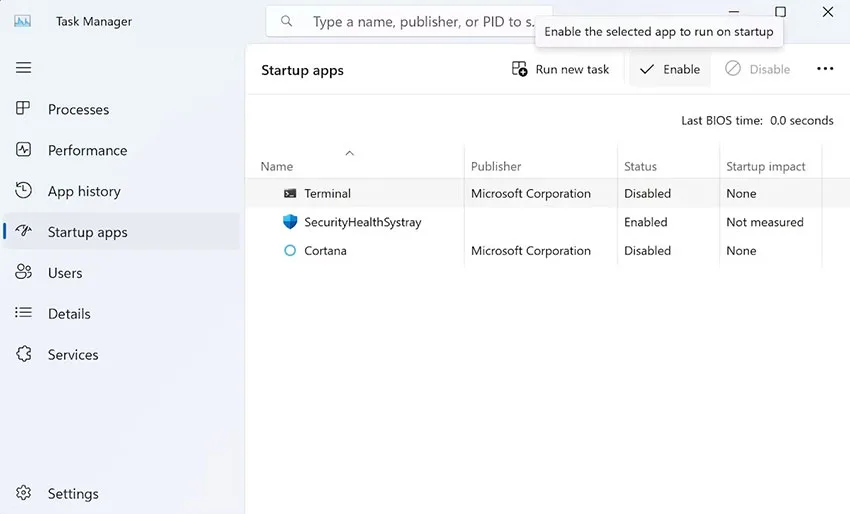Open the Services page
850x514 pixels.
121,354
